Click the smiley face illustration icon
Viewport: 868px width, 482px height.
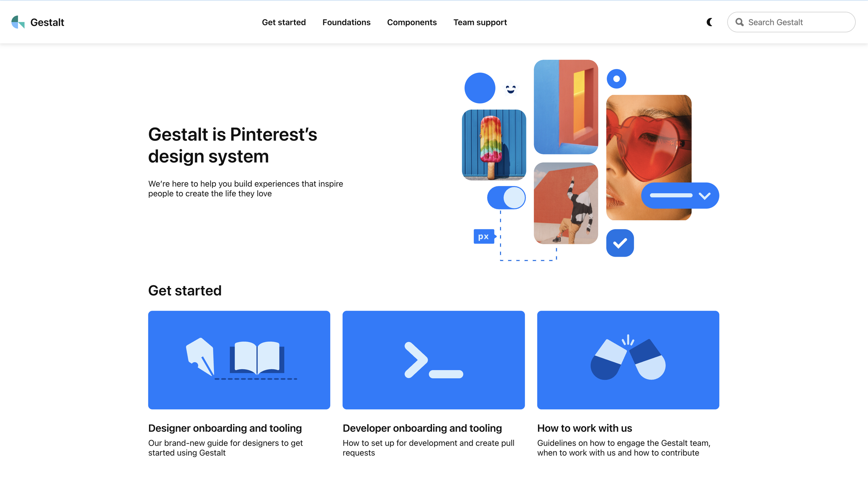tap(510, 89)
